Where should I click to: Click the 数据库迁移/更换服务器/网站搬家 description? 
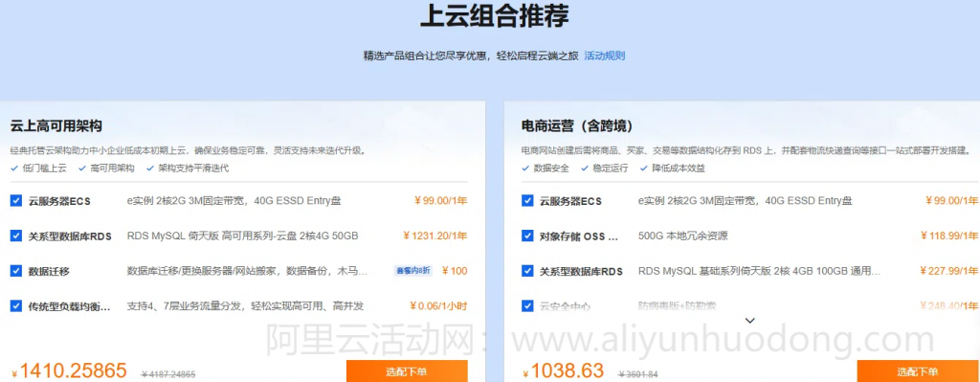tap(247, 271)
